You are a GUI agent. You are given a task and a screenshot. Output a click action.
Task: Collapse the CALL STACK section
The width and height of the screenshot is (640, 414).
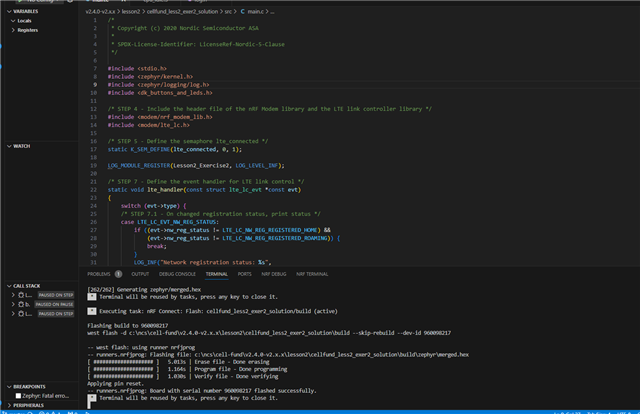[25, 285]
